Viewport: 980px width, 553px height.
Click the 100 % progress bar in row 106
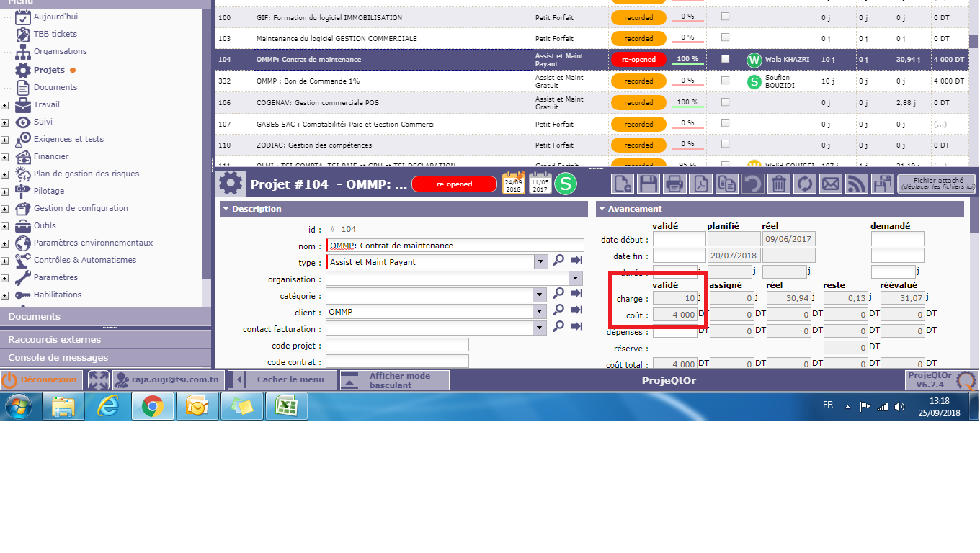687,102
